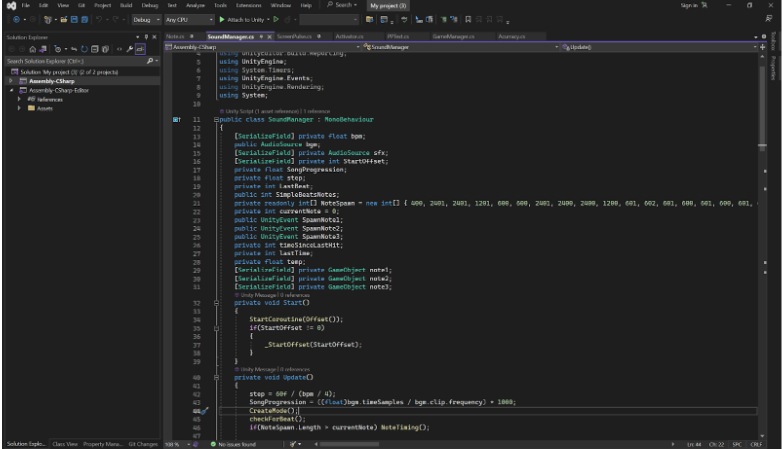Open the Extensions menu
This screenshot has width=782, height=449.
pyautogui.click(x=248, y=5)
